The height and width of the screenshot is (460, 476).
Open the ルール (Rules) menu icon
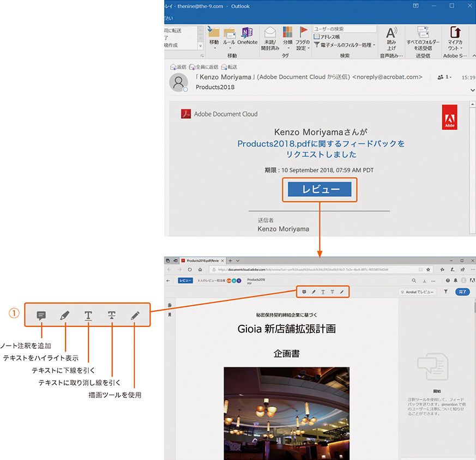pyautogui.click(x=230, y=32)
